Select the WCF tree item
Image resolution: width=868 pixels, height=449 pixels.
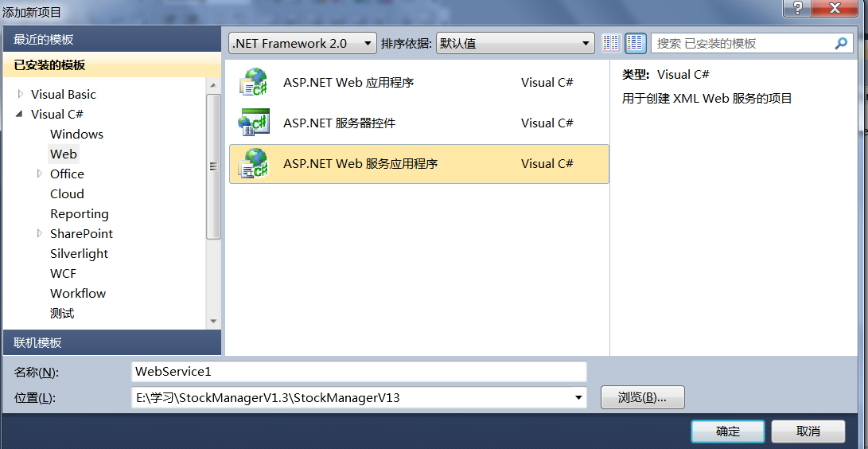point(63,274)
